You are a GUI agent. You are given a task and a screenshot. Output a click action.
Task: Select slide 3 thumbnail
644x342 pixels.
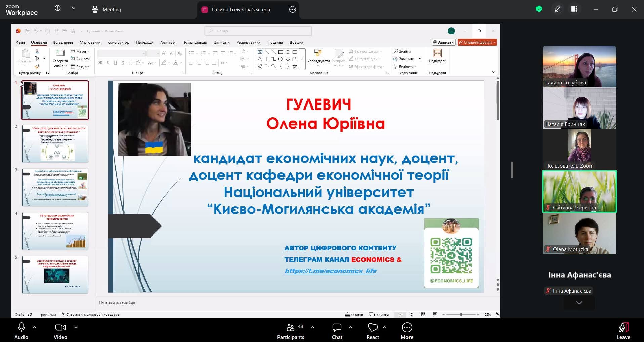coord(55,187)
